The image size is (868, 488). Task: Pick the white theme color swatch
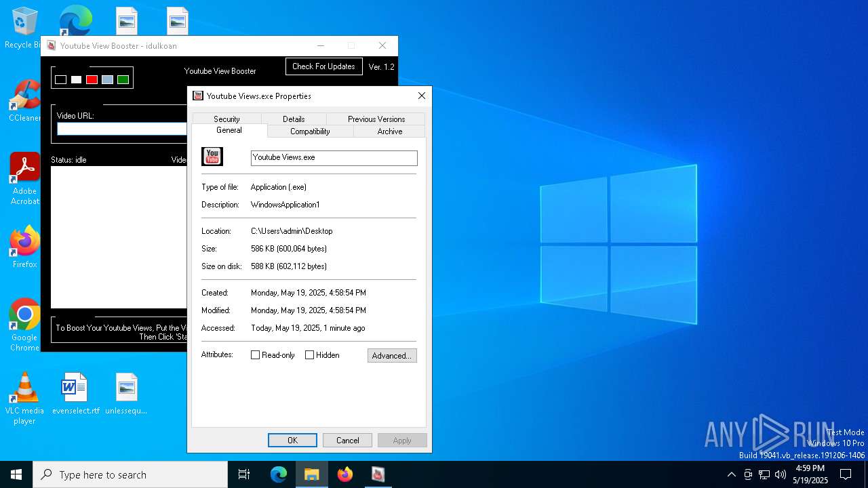(x=76, y=79)
